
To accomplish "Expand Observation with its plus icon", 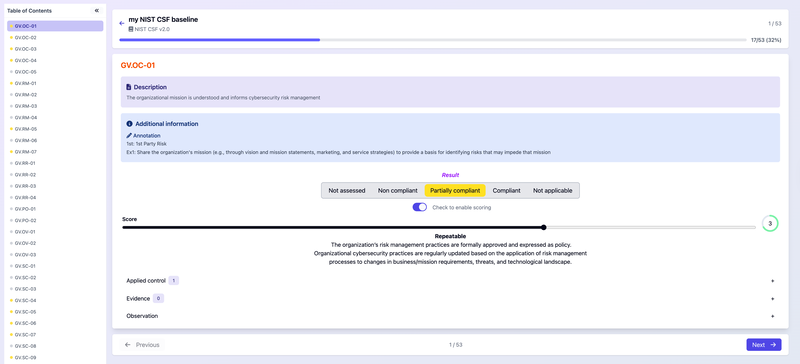I will (772, 316).
